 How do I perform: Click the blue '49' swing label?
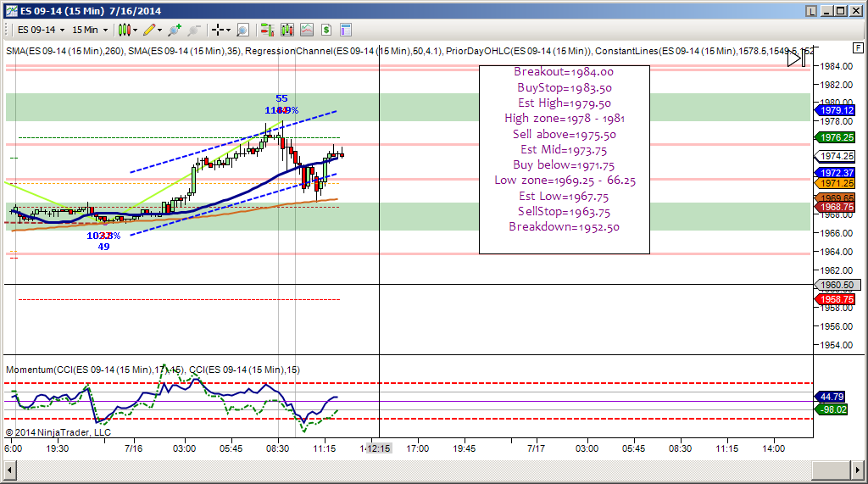103,247
